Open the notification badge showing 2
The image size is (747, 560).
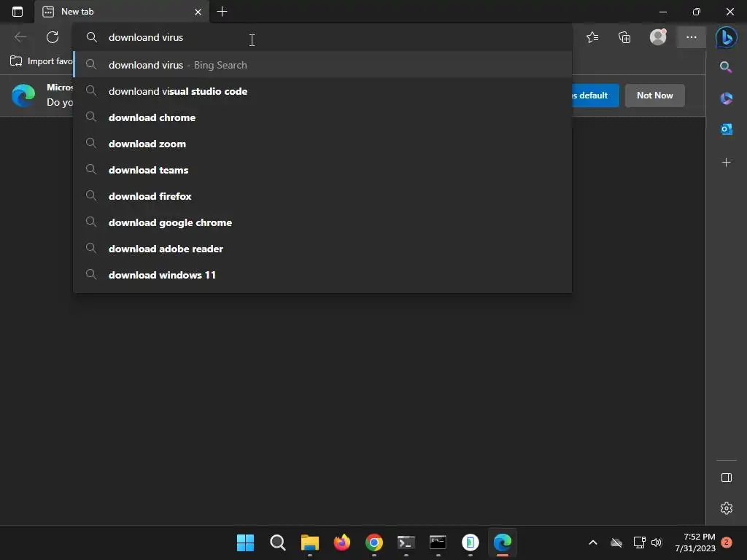click(x=727, y=542)
